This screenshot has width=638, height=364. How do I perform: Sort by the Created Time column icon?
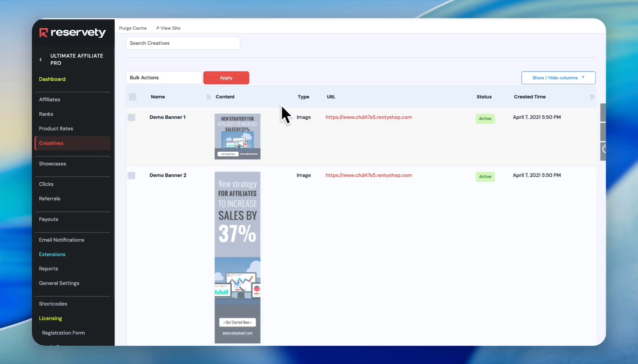click(x=592, y=97)
